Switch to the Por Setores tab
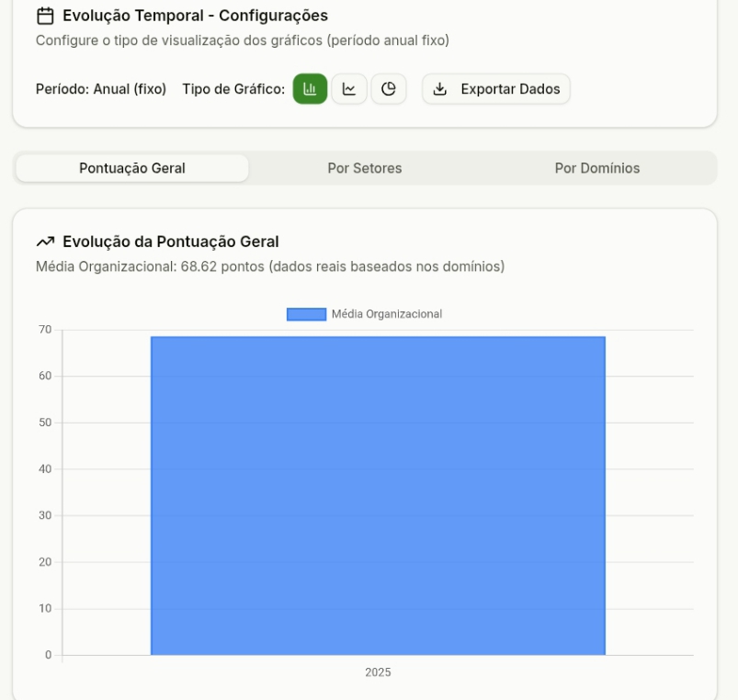This screenshot has width=738, height=700. 365,168
